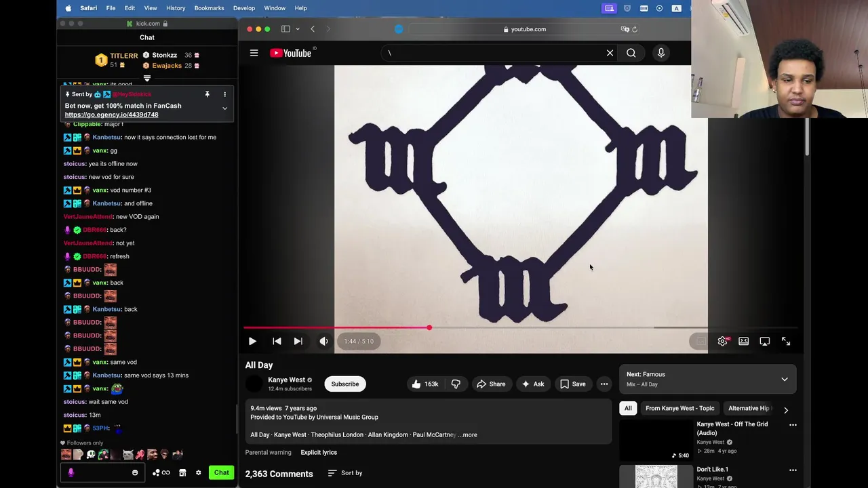Open options for Don't Like.1 video
The height and width of the screenshot is (488, 868).
click(x=793, y=470)
